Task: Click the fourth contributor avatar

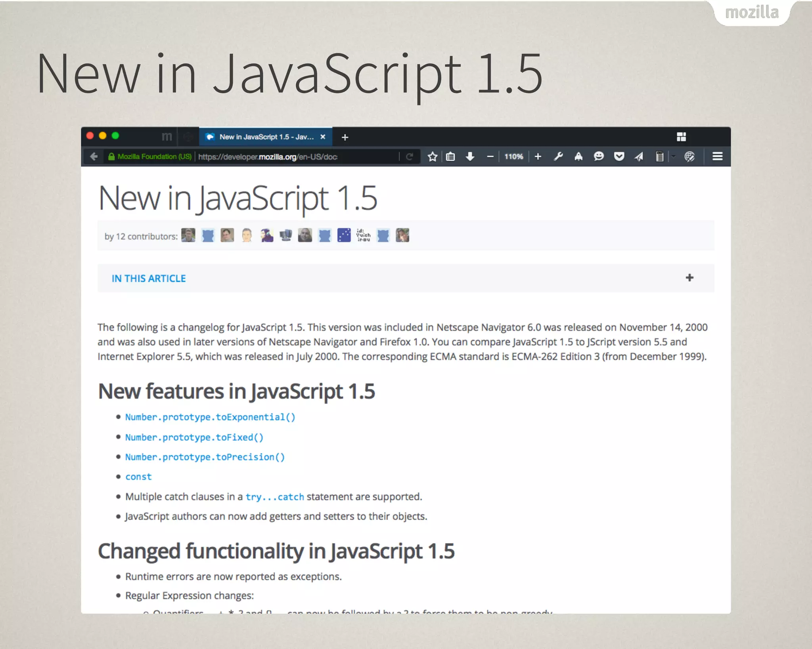Action: (247, 235)
